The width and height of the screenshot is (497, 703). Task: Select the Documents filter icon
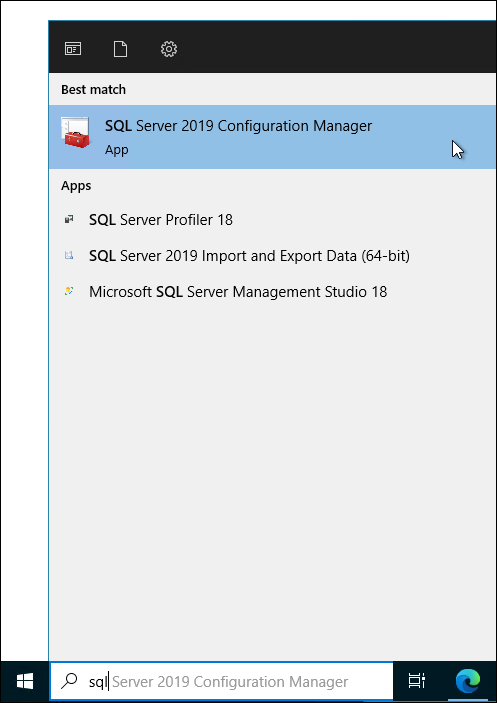pos(120,49)
